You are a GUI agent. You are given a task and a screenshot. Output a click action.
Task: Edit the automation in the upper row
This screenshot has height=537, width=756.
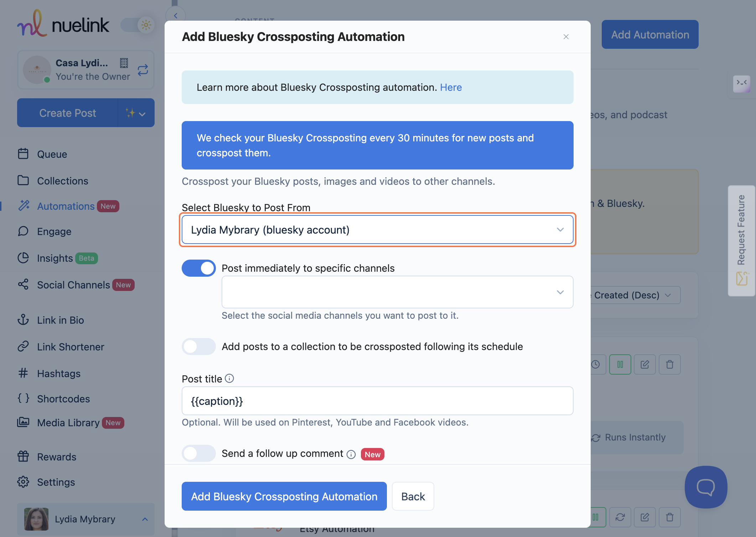pyautogui.click(x=645, y=364)
